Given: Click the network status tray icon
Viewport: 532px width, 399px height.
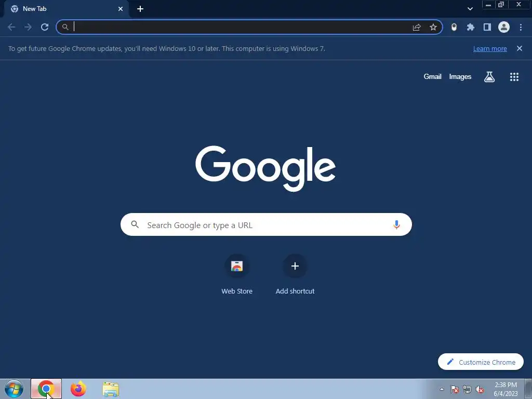Looking at the screenshot, I should (467, 389).
